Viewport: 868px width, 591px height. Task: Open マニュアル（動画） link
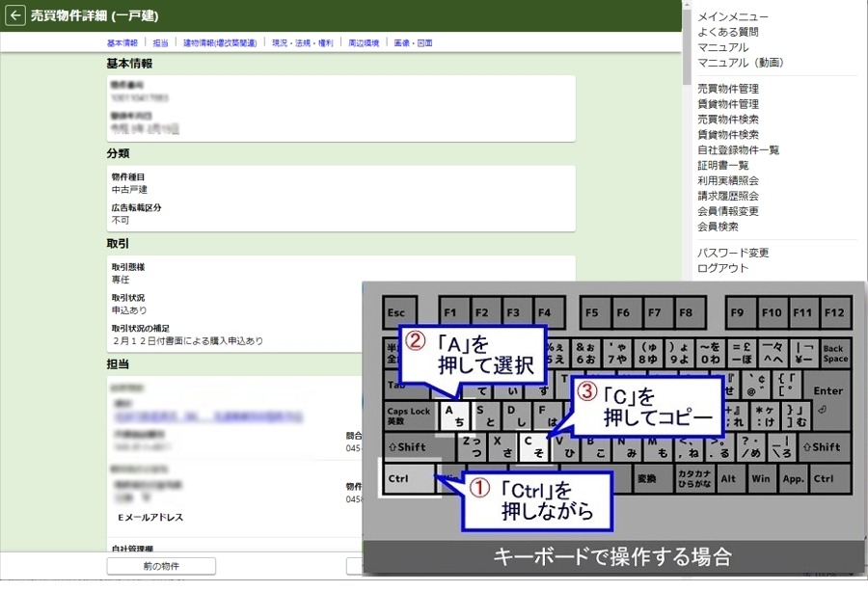[740, 63]
